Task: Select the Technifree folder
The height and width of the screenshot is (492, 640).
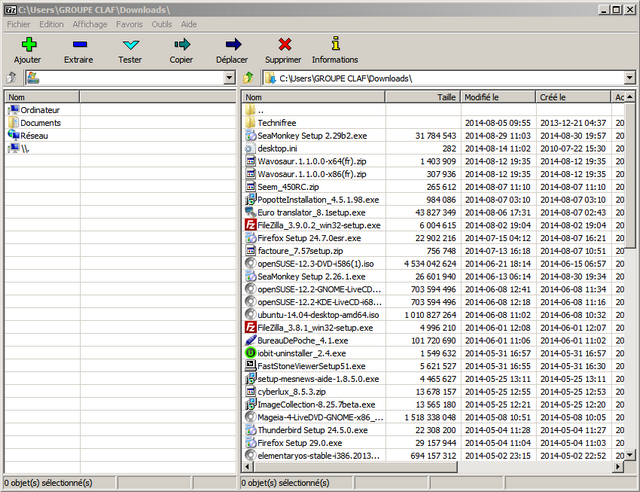Action: coord(277,122)
